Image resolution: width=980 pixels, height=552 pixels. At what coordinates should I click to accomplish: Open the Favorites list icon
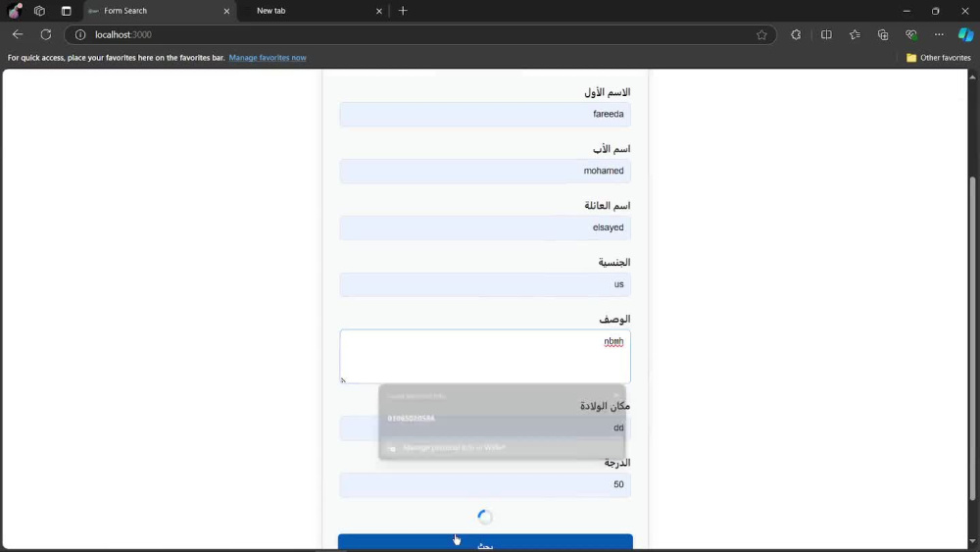[x=855, y=34]
